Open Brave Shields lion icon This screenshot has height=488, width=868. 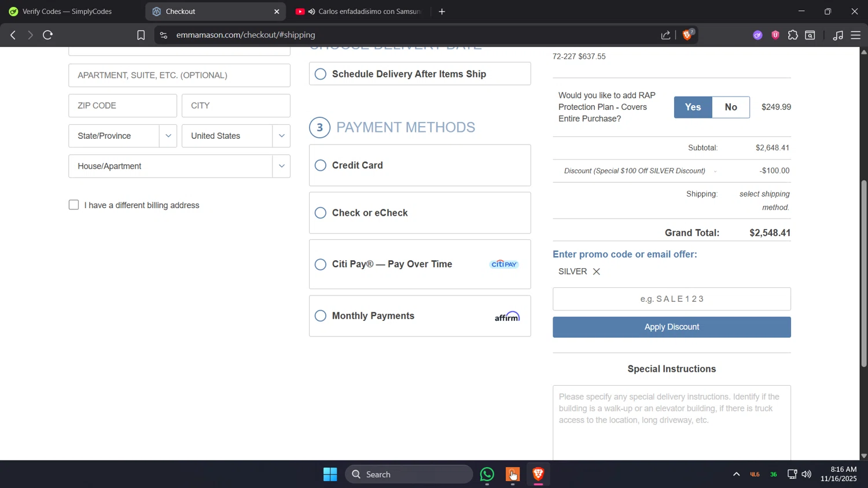[687, 35]
